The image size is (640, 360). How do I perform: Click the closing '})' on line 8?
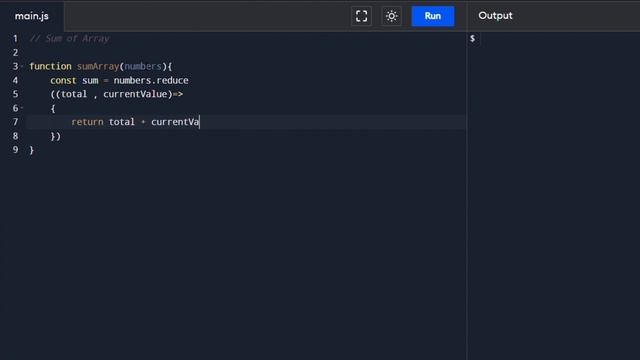click(x=56, y=136)
